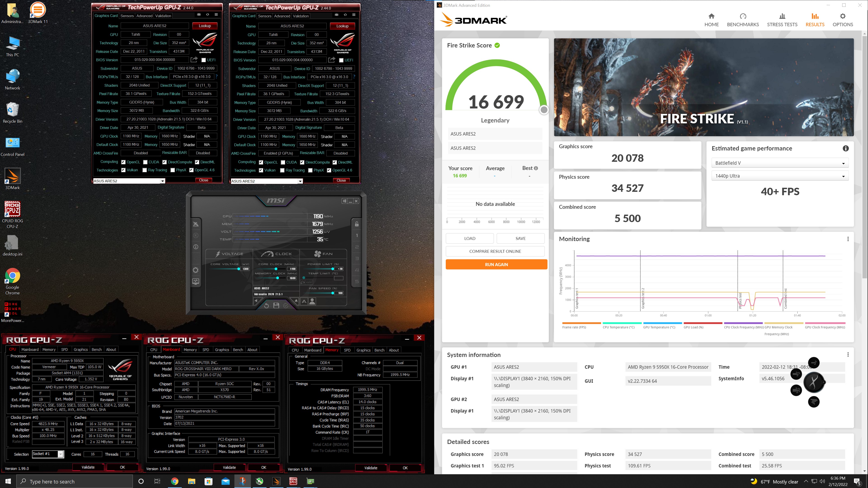Image resolution: width=868 pixels, height=488 pixels.
Task: Click Bus Interface question mark in left GPU-Z
Action: coord(216,76)
